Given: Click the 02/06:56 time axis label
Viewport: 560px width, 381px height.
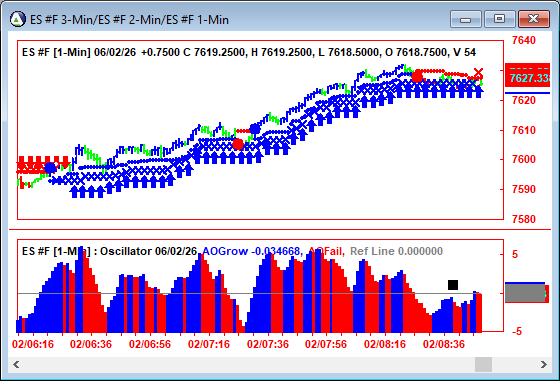Looking at the screenshot, I should (x=150, y=344).
